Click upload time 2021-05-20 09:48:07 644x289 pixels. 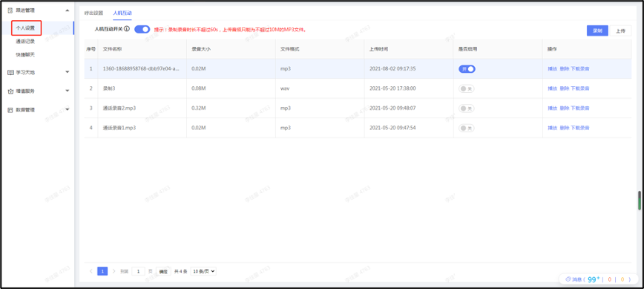[392, 108]
